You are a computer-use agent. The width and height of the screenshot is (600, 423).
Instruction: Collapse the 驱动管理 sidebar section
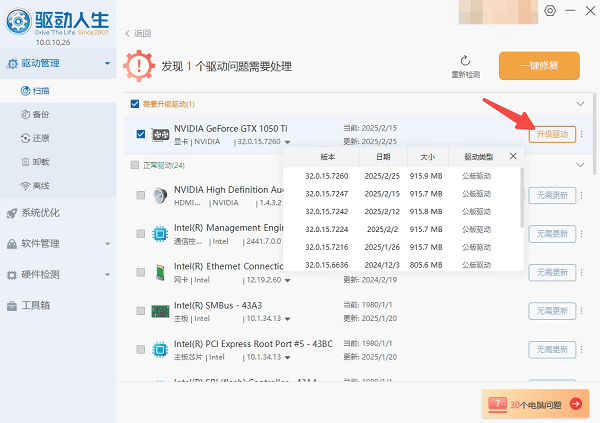107,65
